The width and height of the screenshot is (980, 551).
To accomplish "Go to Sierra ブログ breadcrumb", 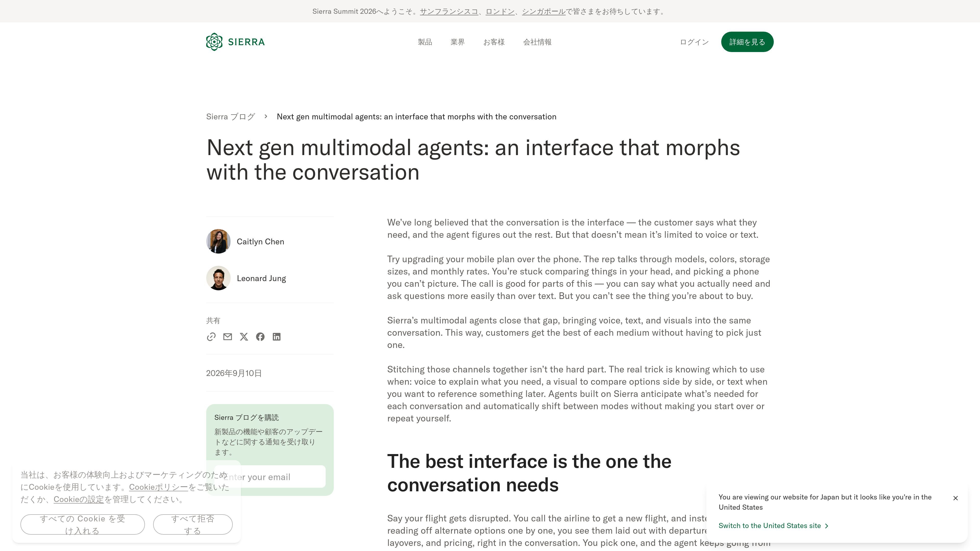I will [230, 117].
